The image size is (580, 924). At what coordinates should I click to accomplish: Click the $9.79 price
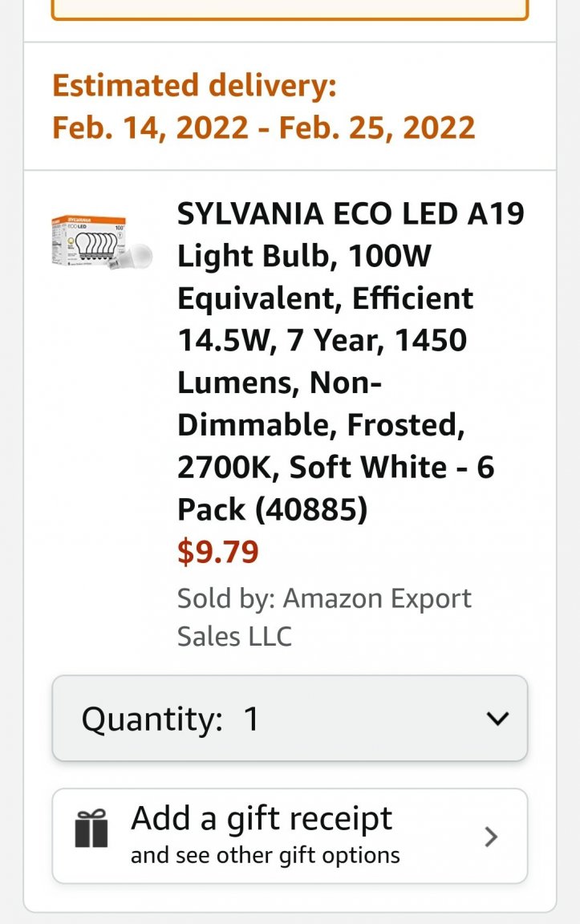coord(218,552)
